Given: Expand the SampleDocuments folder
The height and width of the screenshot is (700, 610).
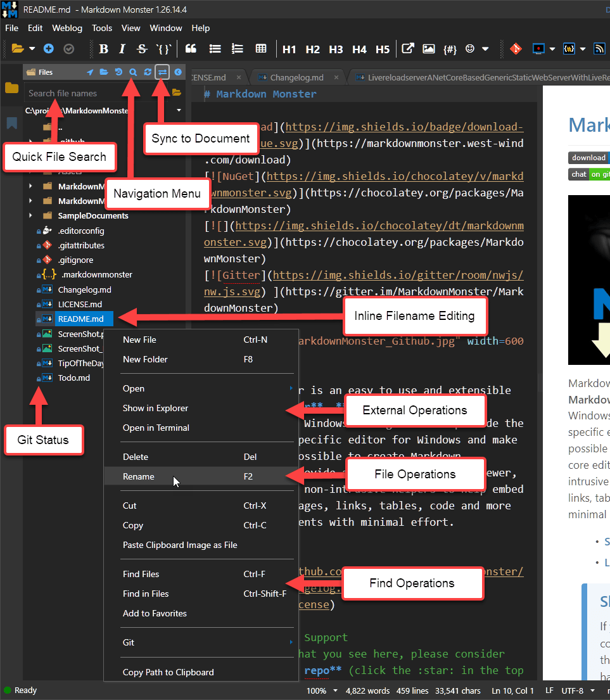Looking at the screenshot, I should [30, 215].
